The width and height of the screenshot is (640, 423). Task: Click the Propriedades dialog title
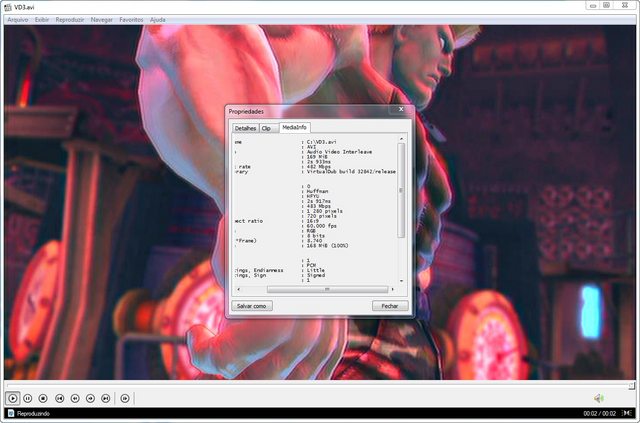246,111
